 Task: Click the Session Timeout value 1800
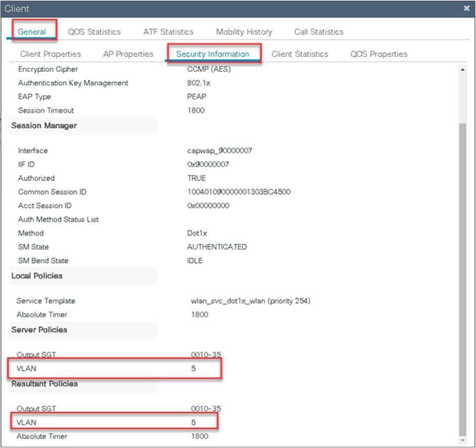196,110
